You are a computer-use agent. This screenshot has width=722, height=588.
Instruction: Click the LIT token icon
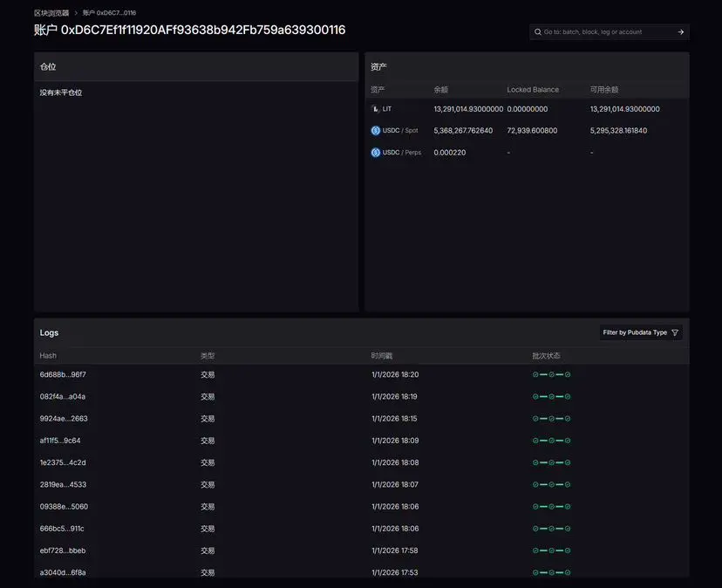pyautogui.click(x=376, y=109)
